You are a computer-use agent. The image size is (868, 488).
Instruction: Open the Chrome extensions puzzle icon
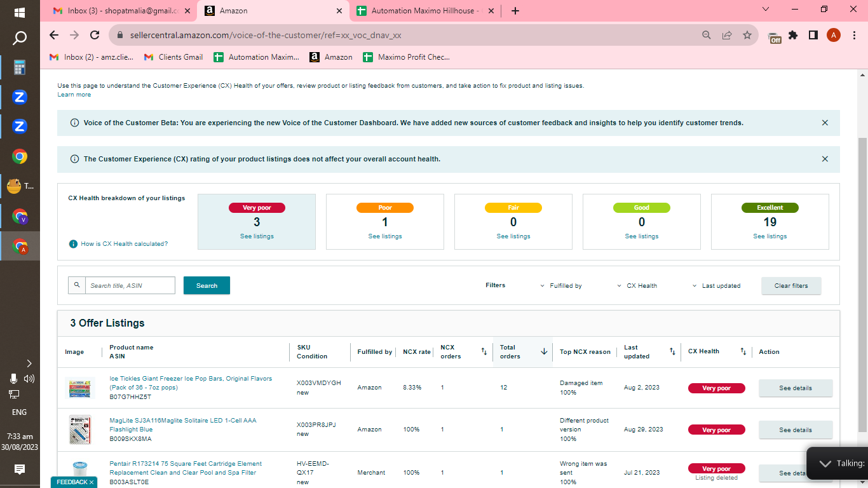(793, 36)
